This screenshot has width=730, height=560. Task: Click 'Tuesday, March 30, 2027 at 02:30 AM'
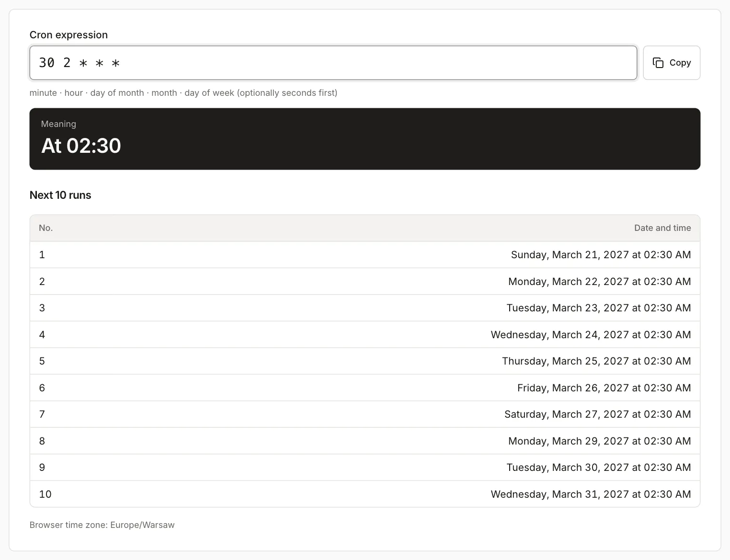click(599, 468)
